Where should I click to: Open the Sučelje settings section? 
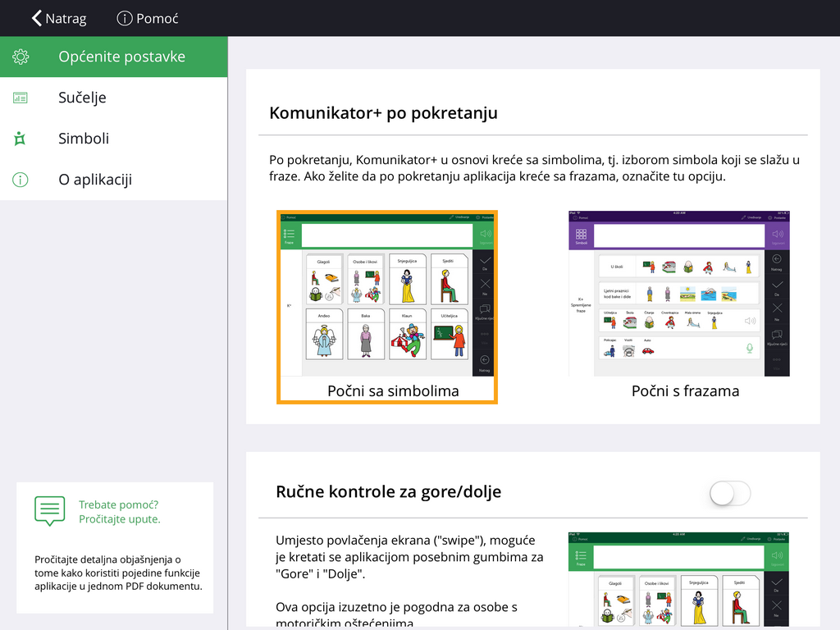(x=113, y=98)
